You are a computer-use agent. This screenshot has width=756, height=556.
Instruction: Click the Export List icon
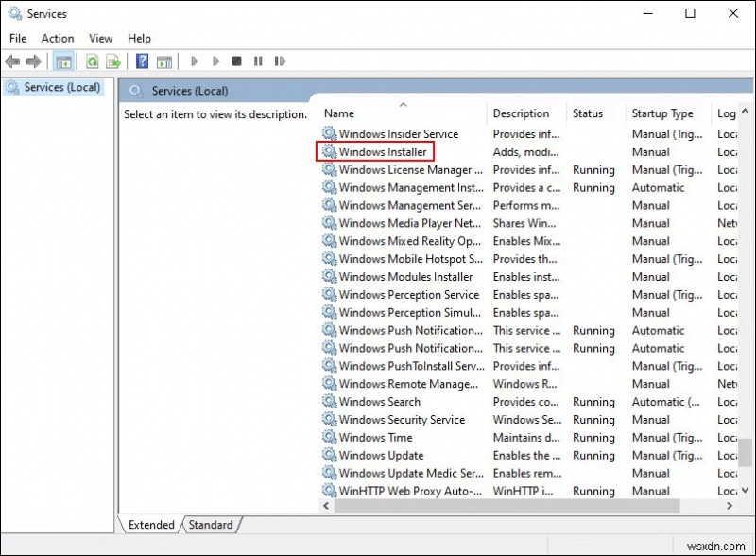tap(112, 61)
